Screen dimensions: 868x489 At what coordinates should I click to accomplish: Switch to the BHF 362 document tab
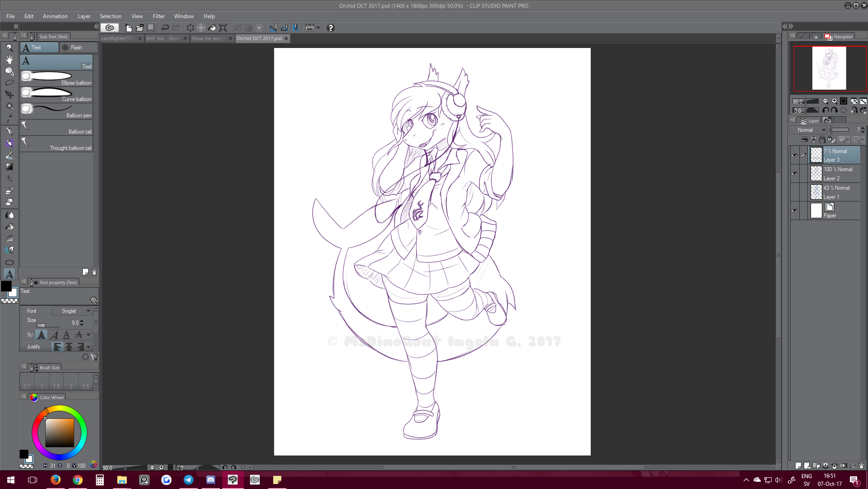163,38
